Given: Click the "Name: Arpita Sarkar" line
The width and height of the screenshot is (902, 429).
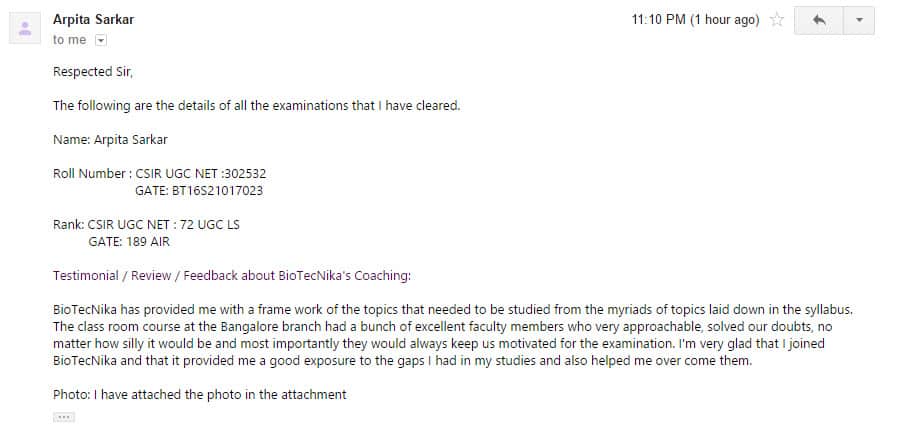Looking at the screenshot, I should click(110, 140).
